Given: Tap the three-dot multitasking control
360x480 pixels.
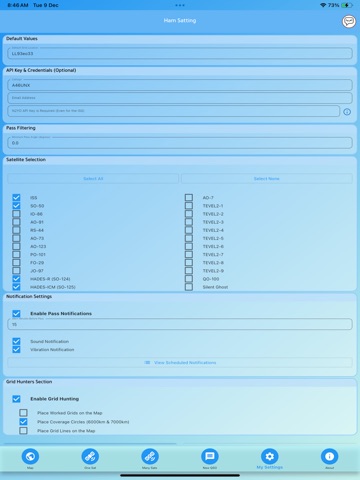Looking at the screenshot, I should point(180,5).
